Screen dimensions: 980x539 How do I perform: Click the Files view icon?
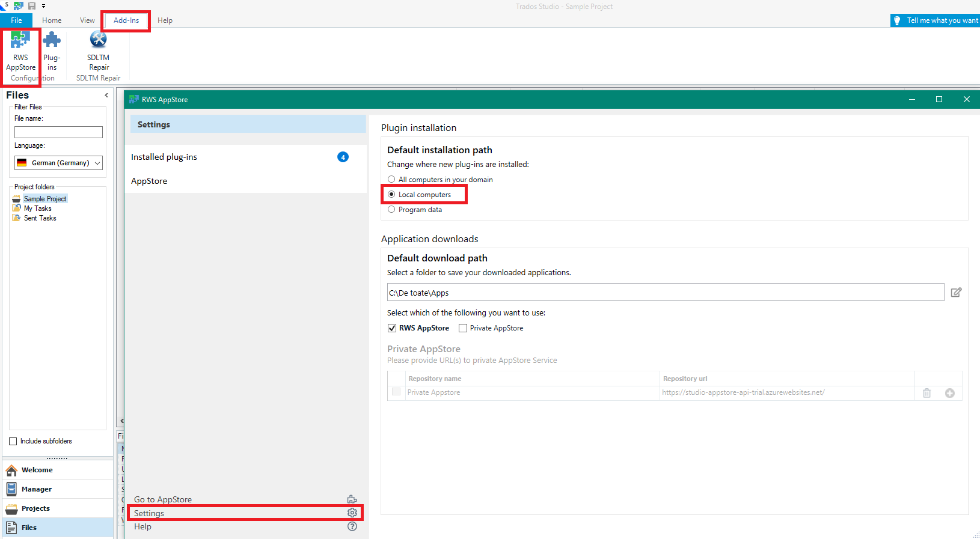11,528
